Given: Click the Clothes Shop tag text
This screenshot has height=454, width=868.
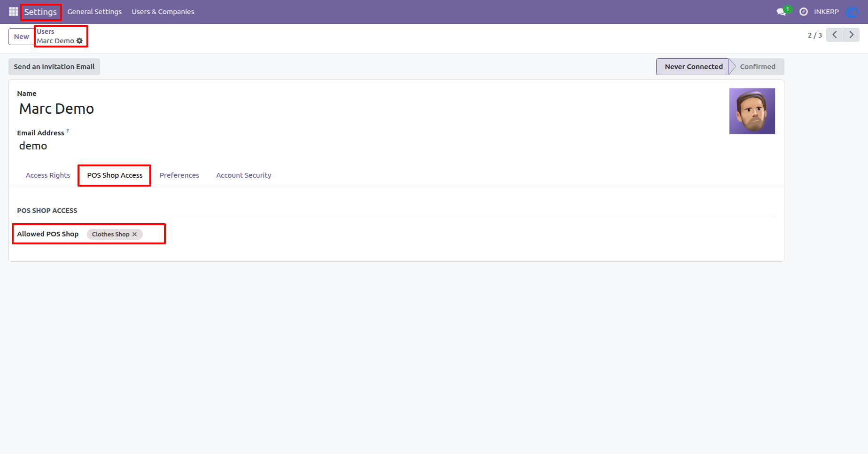Looking at the screenshot, I should [x=110, y=234].
